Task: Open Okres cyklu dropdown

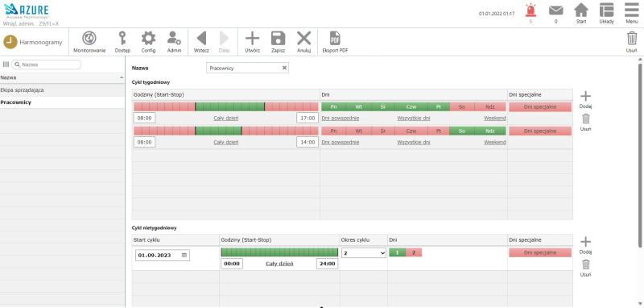Action: (x=364, y=253)
